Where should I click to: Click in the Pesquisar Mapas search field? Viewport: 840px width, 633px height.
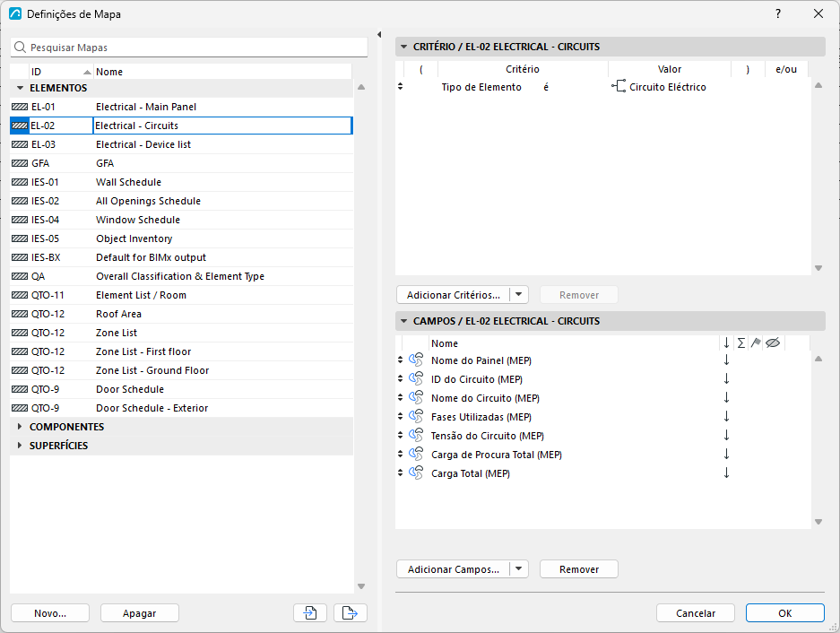pos(189,48)
